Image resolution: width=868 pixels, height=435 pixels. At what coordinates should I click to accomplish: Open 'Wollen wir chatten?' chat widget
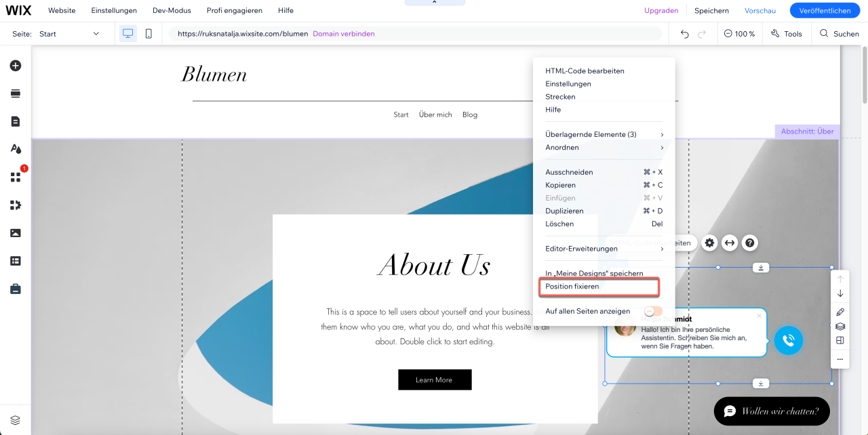pos(772,411)
